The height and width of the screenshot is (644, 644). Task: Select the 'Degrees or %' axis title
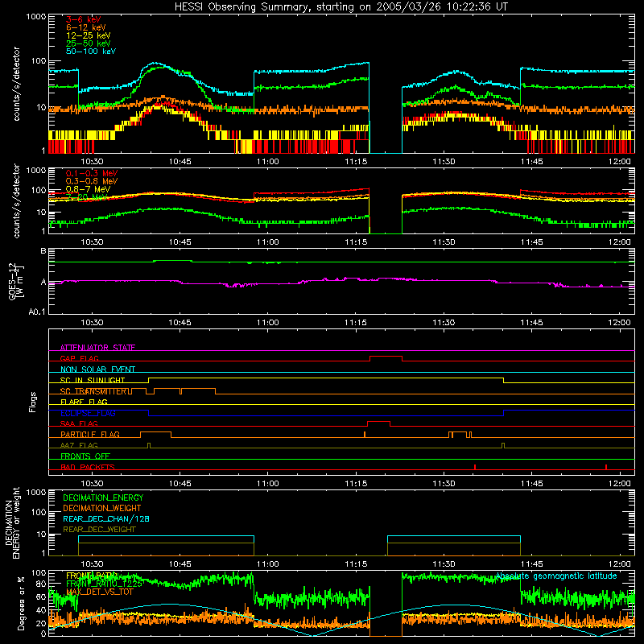pyautogui.click(x=21, y=603)
